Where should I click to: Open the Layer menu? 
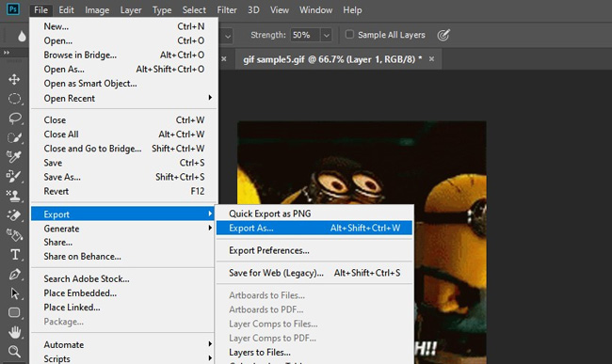click(x=131, y=10)
